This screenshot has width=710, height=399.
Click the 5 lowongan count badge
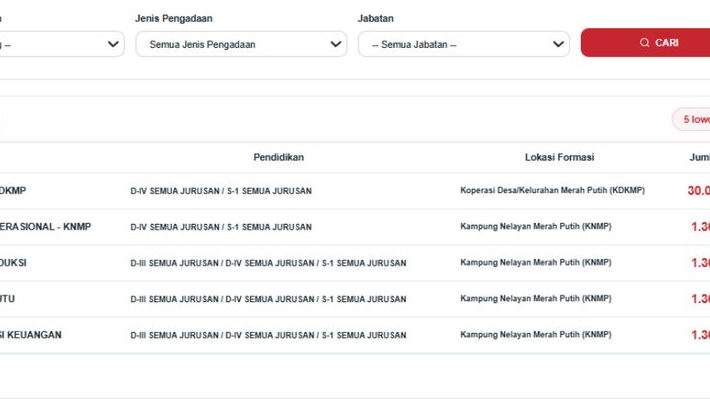(x=691, y=119)
